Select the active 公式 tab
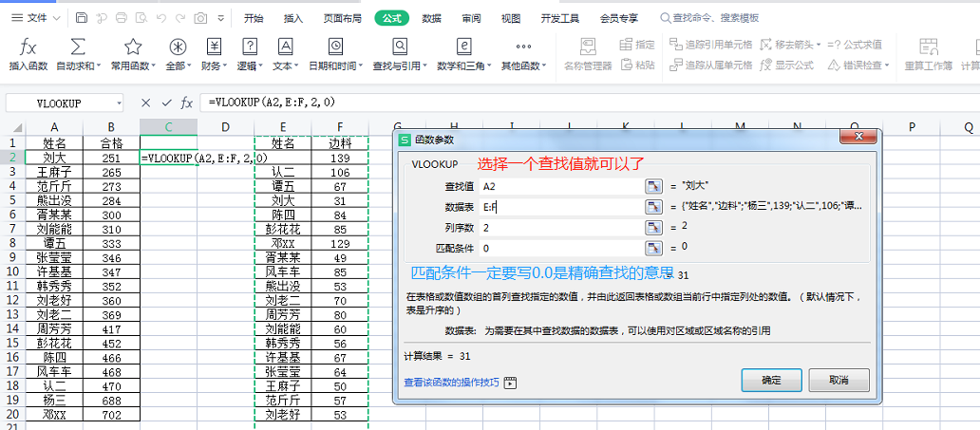980x430 pixels. tap(392, 18)
